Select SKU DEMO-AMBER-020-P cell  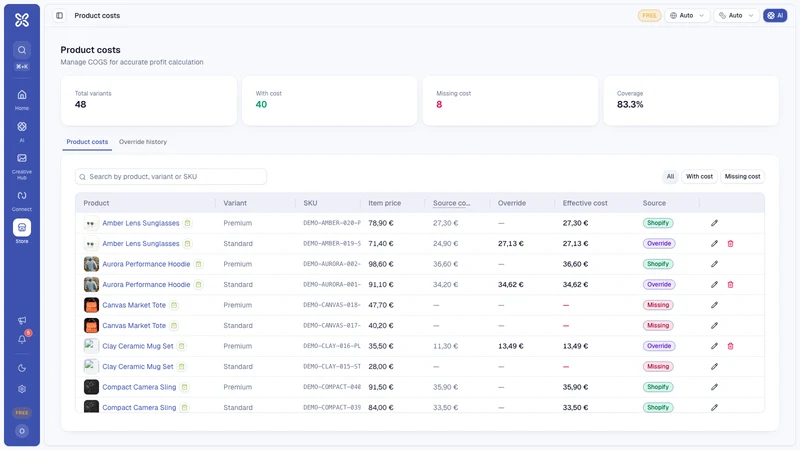pos(332,223)
